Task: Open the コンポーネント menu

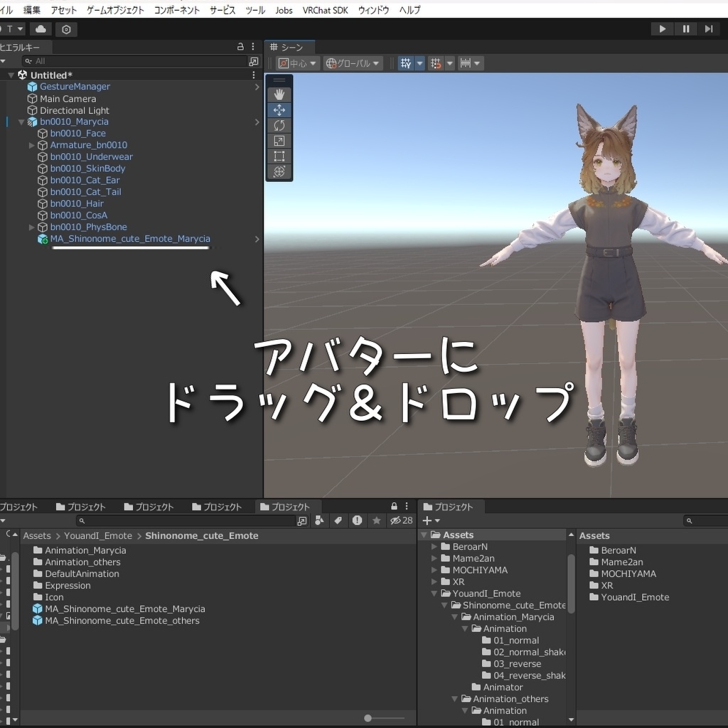Action: click(x=177, y=10)
